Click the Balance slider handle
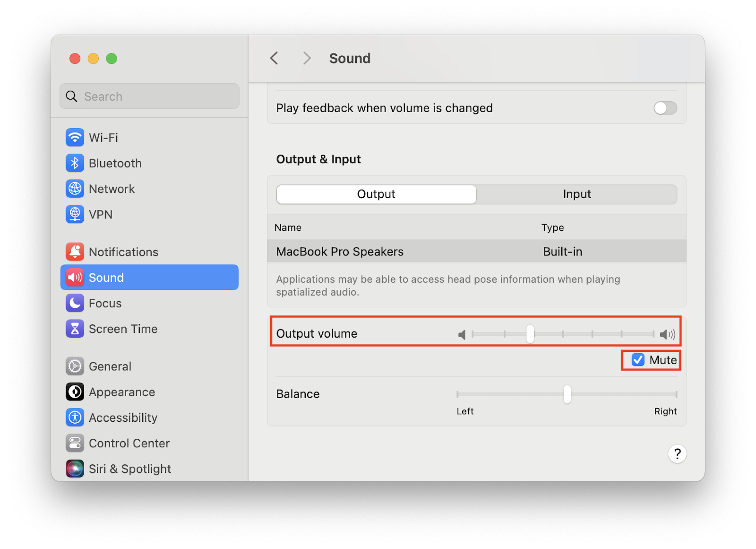The image size is (756, 549). click(x=567, y=394)
